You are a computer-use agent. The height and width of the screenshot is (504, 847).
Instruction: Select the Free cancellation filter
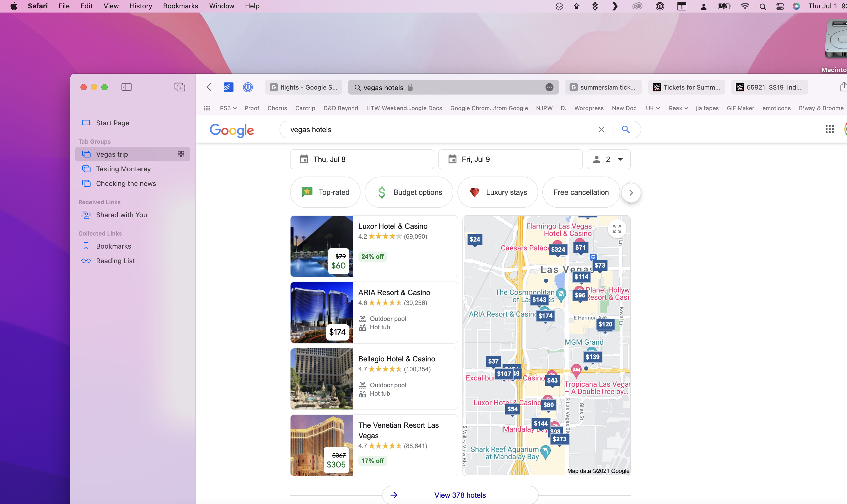pyautogui.click(x=581, y=192)
